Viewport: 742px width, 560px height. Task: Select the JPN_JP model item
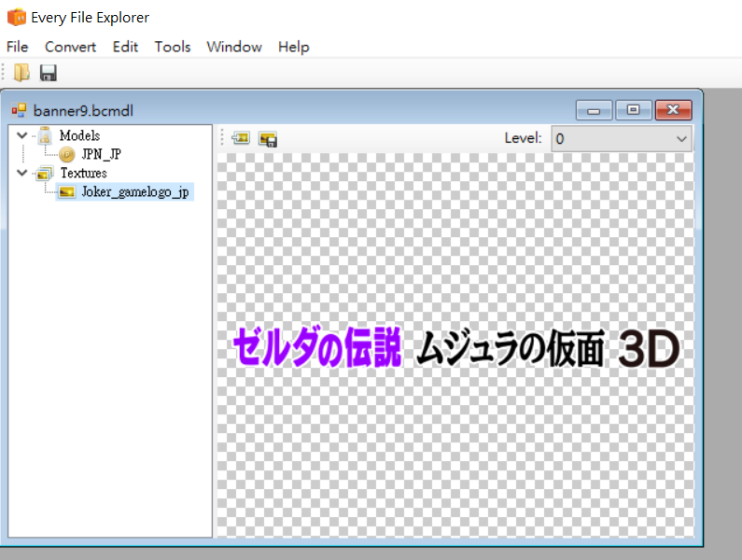pyautogui.click(x=102, y=154)
